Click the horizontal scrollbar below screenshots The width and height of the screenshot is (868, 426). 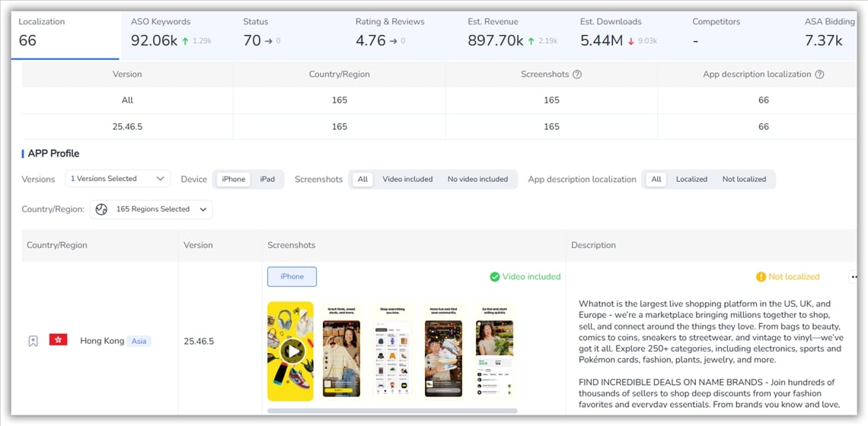click(392, 411)
